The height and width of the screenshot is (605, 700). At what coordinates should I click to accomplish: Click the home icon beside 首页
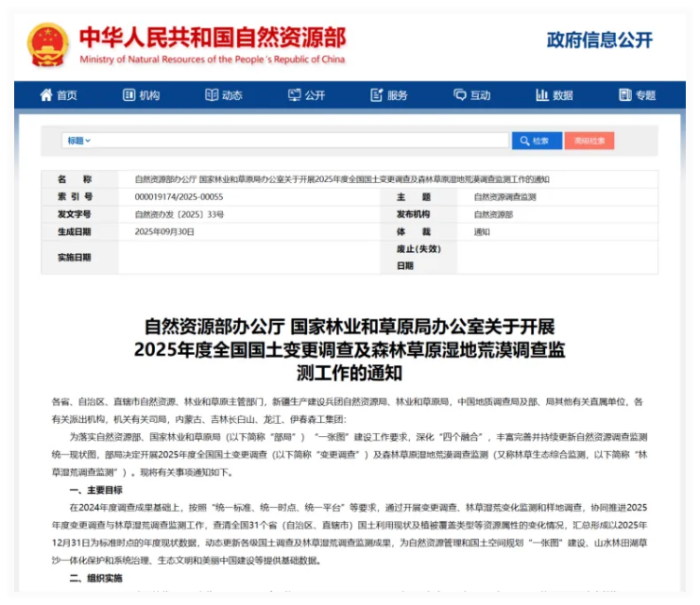click(46, 95)
